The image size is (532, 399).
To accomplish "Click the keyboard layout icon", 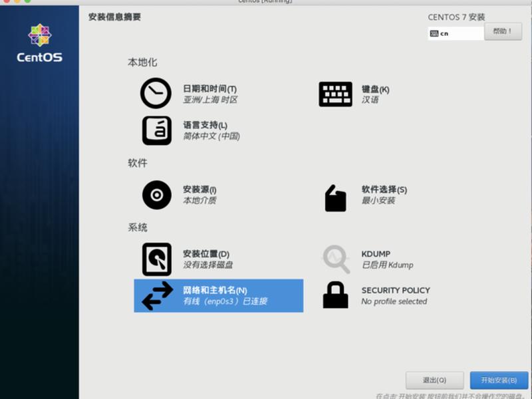I will pyautogui.click(x=335, y=94).
